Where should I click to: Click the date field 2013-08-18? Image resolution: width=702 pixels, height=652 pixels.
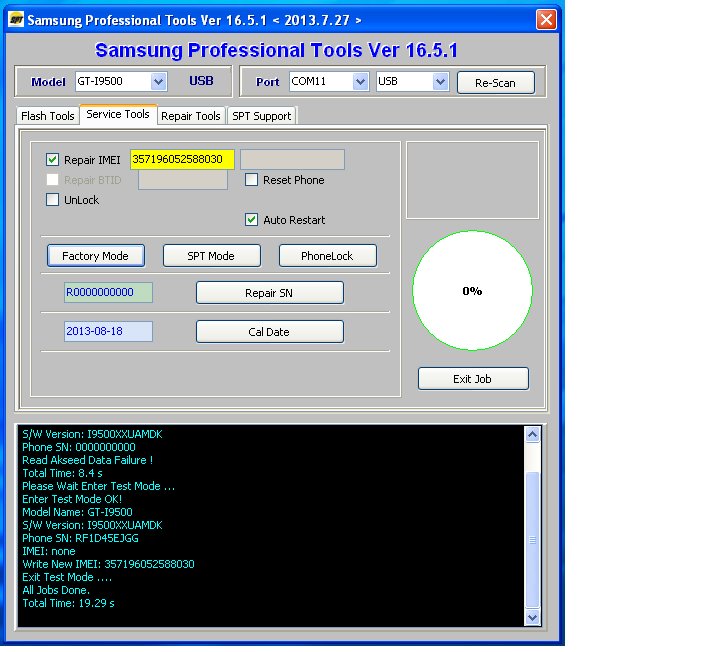pyautogui.click(x=108, y=331)
